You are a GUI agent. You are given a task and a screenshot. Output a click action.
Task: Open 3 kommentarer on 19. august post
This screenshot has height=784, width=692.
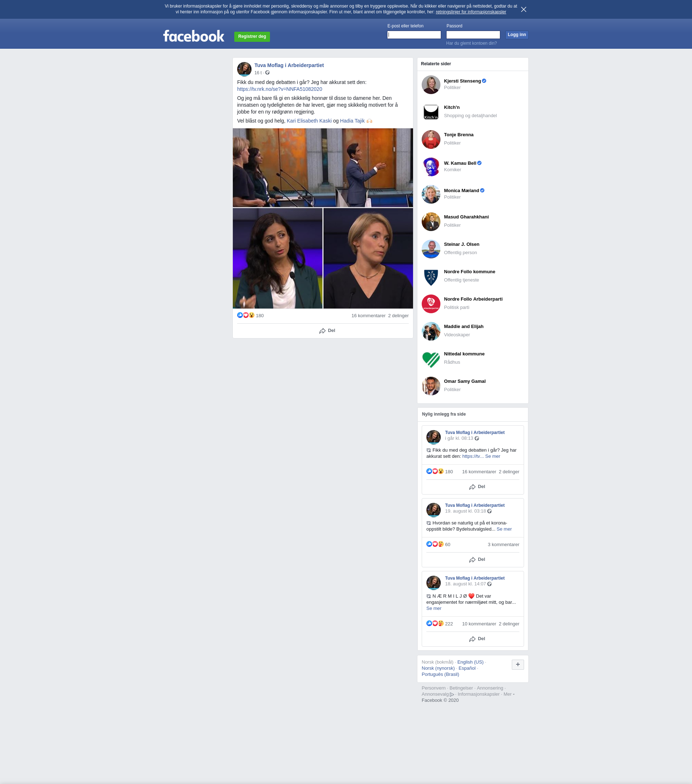tap(503, 545)
